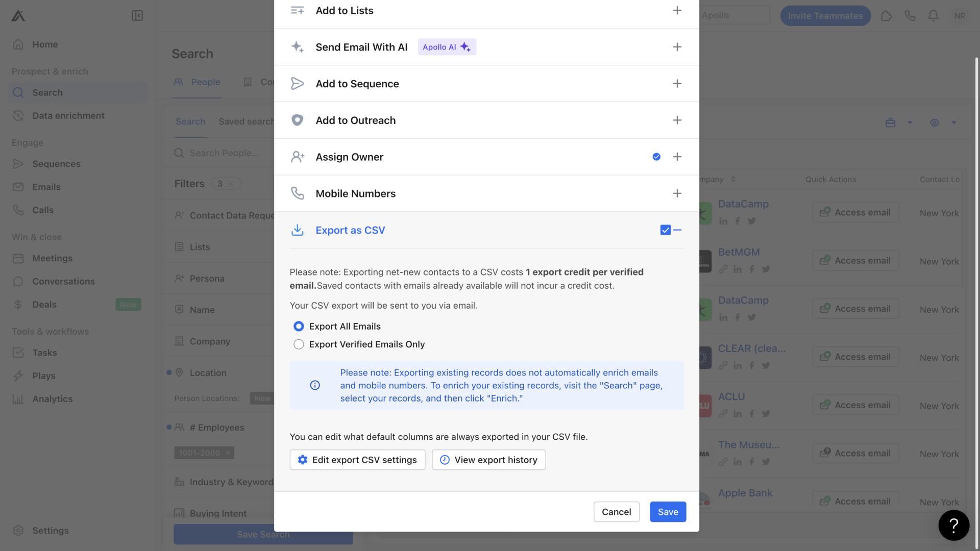
Task: Open the NR user avatar menu
Action: click(x=960, y=16)
